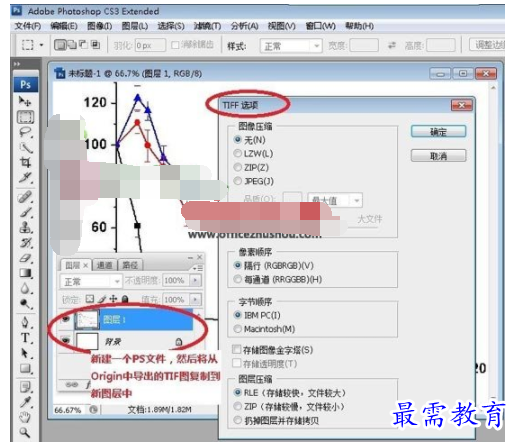Click the Ps logo atop toolbox
The width and height of the screenshot is (514, 446).
click(x=26, y=85)
